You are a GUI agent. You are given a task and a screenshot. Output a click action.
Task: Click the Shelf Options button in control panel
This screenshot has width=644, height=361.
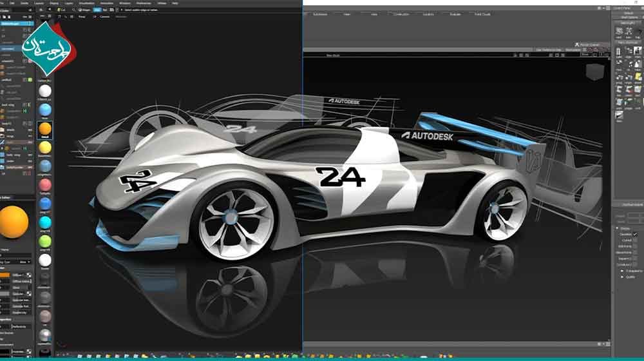click(x=629, y=17)
